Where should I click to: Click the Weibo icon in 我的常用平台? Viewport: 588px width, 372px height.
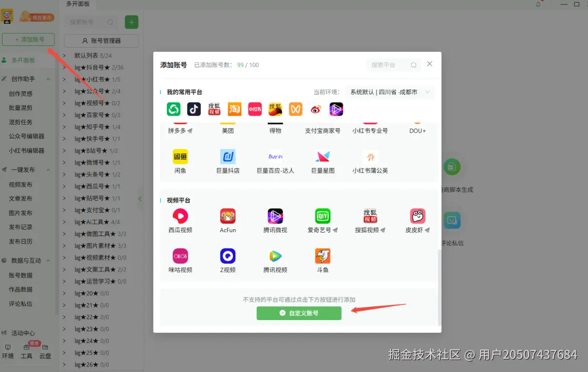316,109
